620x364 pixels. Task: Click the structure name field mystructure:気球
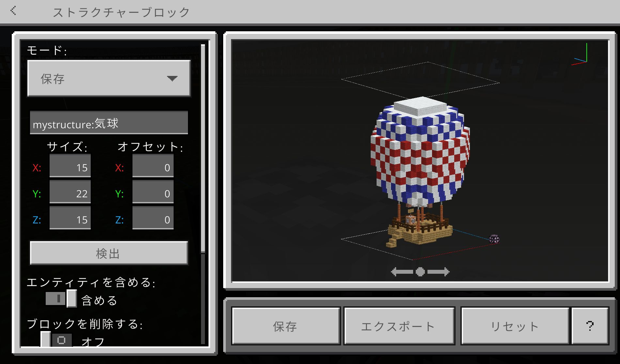click(x=109, y=123)
